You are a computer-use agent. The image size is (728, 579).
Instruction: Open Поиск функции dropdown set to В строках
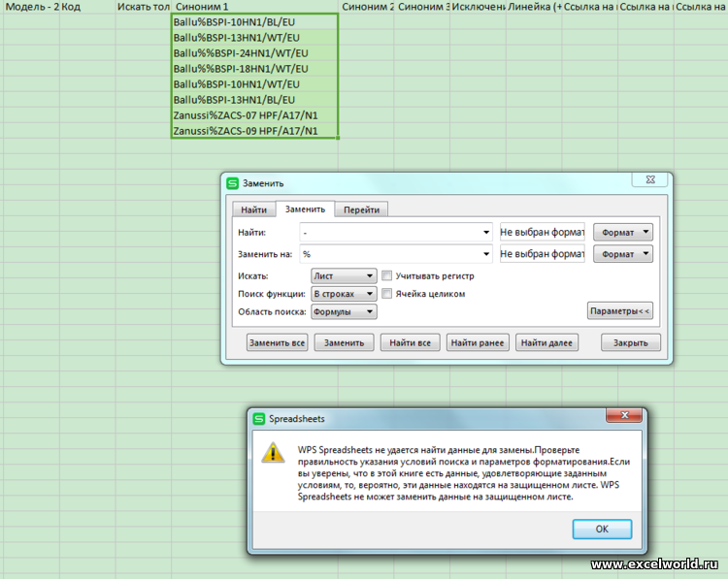(344, 294)
